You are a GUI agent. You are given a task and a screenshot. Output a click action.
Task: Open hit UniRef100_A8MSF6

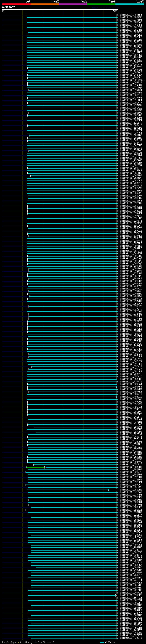(131, 15)
